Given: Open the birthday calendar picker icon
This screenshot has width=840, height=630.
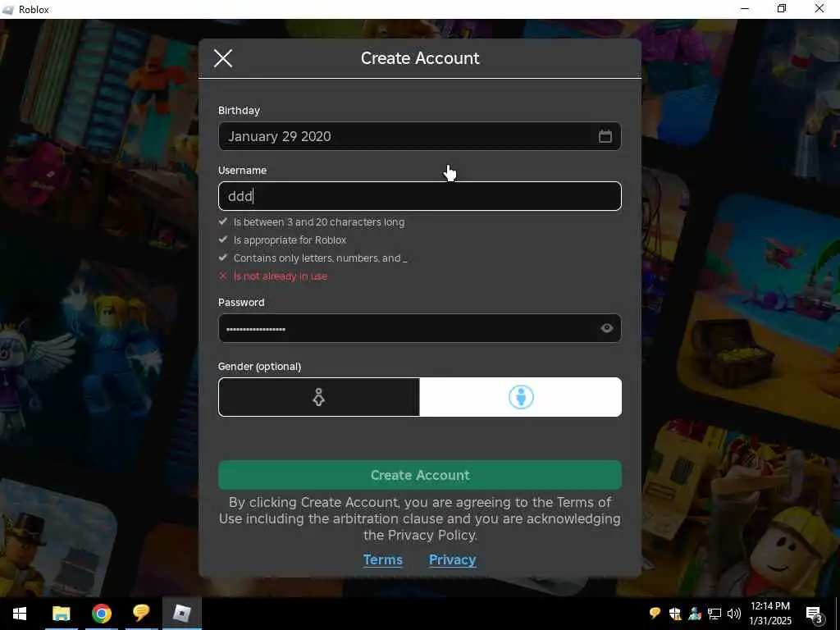Looking at the screenshot, I should (605, 136).
